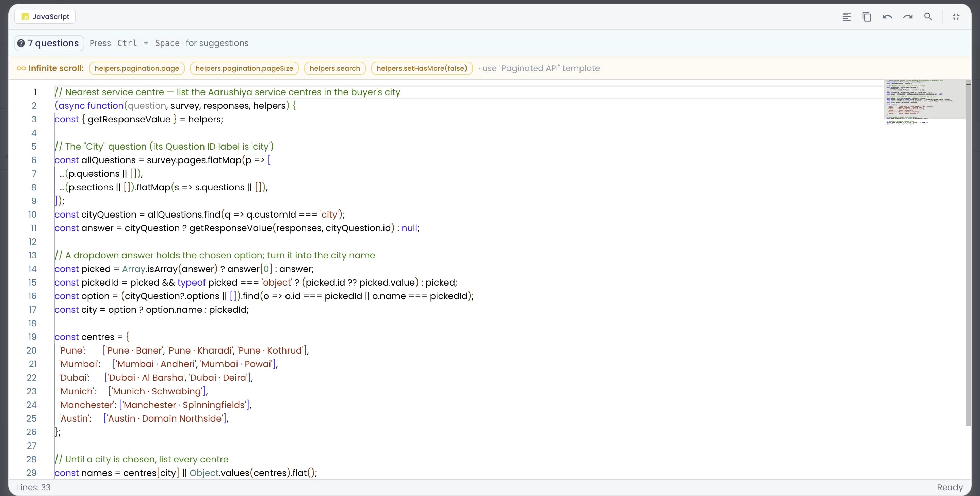Click 'async function' keyword on line 2

click(x=91, y=106)
